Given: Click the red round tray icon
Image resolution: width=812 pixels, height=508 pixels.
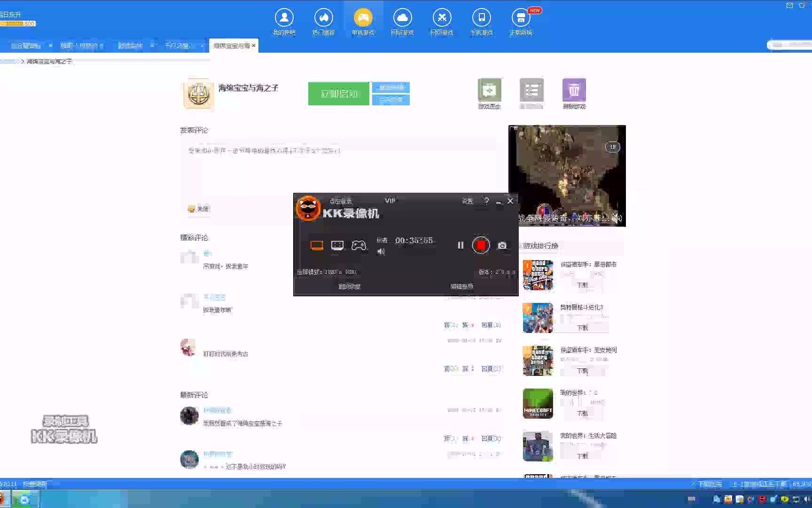Looking at the screenshot, I should pos(762,499).
